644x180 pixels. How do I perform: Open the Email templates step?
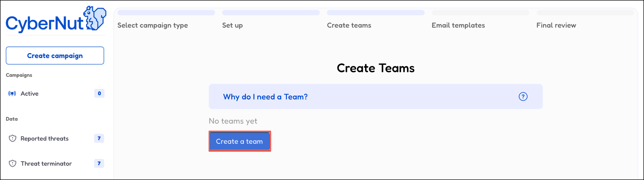458,25
